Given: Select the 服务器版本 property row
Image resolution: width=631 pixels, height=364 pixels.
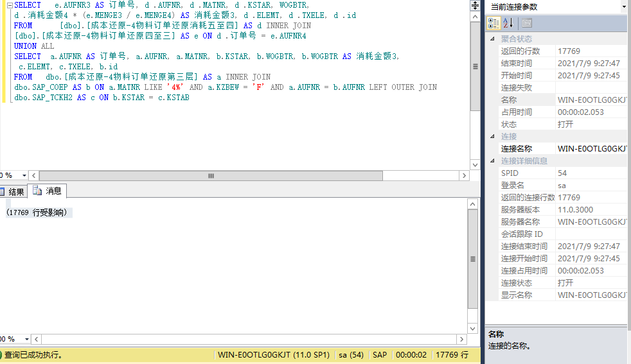Looking at the screenshot, I should (563, 209).
